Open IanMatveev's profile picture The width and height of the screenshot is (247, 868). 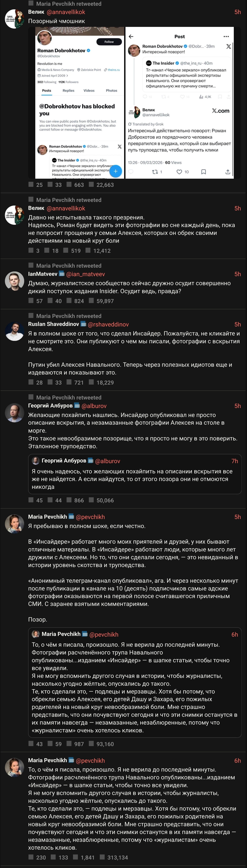[14, 281]
